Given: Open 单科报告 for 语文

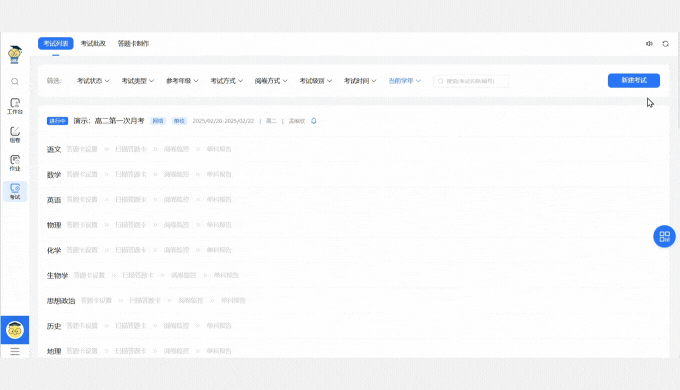Looking at the screenshot, I should tap(219, 149).
